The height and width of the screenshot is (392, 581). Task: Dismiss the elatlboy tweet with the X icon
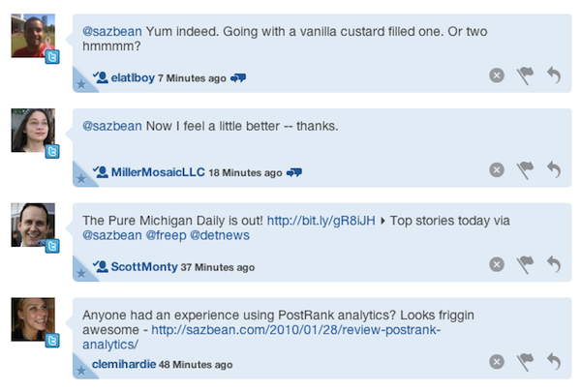tap(497, 75)
